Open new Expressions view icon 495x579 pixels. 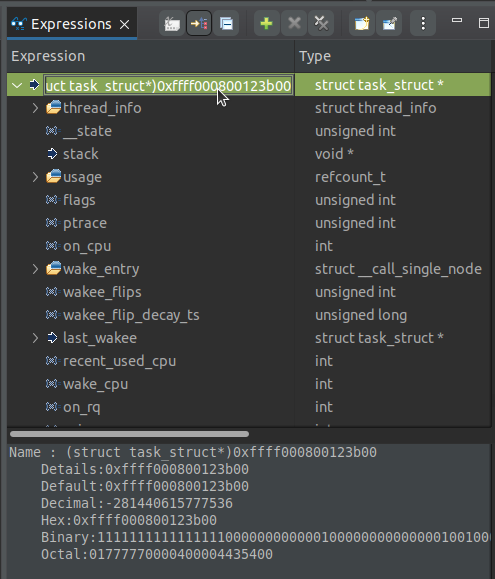point(362,24)
